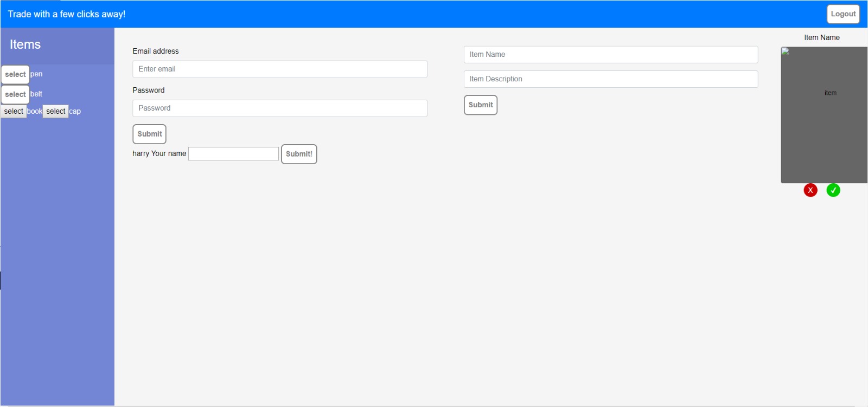This screenshot has height=407, width=868.
Task: Click the 'Item Name' label above the image
Action: click(822, 37)
